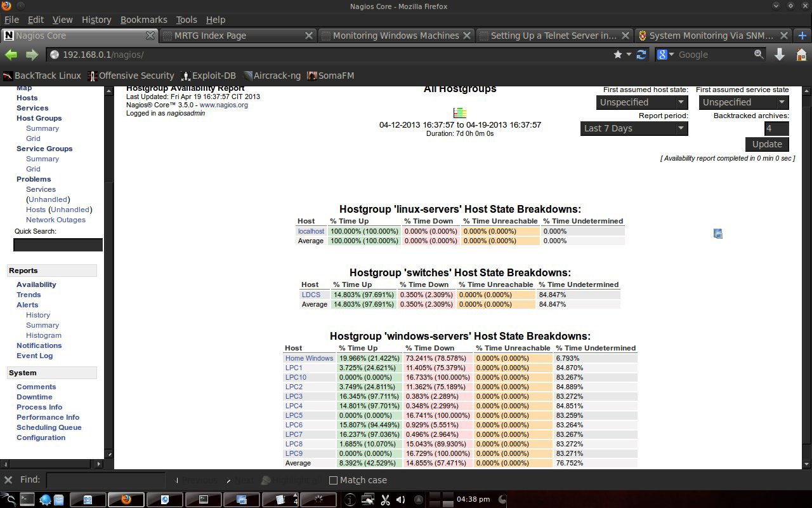Click the volume speaker tray icon

400,500
